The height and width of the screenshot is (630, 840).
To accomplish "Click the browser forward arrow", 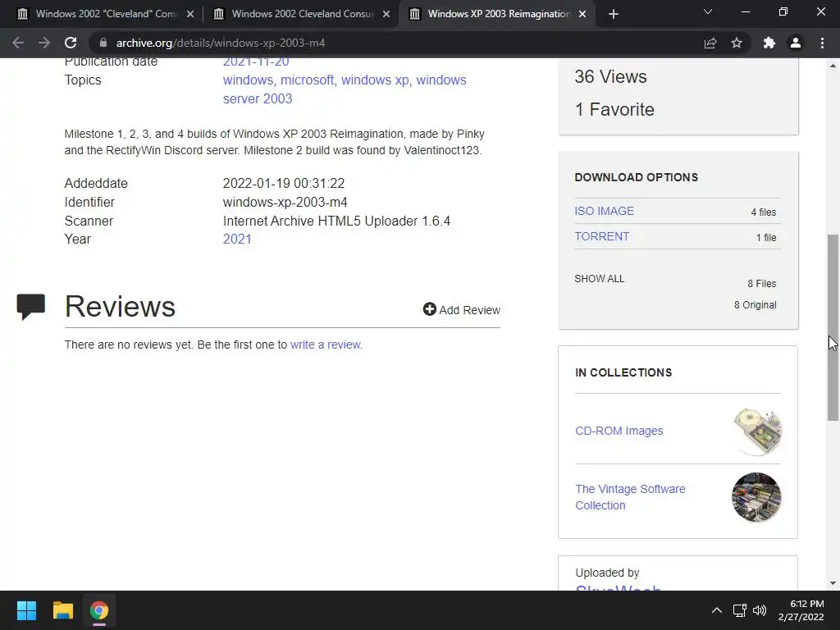I will [44, 43].
